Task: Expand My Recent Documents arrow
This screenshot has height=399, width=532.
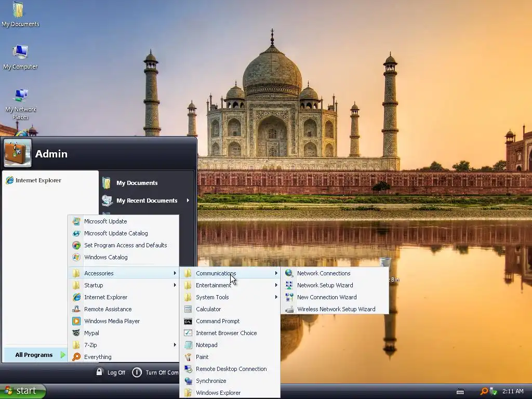Action: (x=188, y=200)
